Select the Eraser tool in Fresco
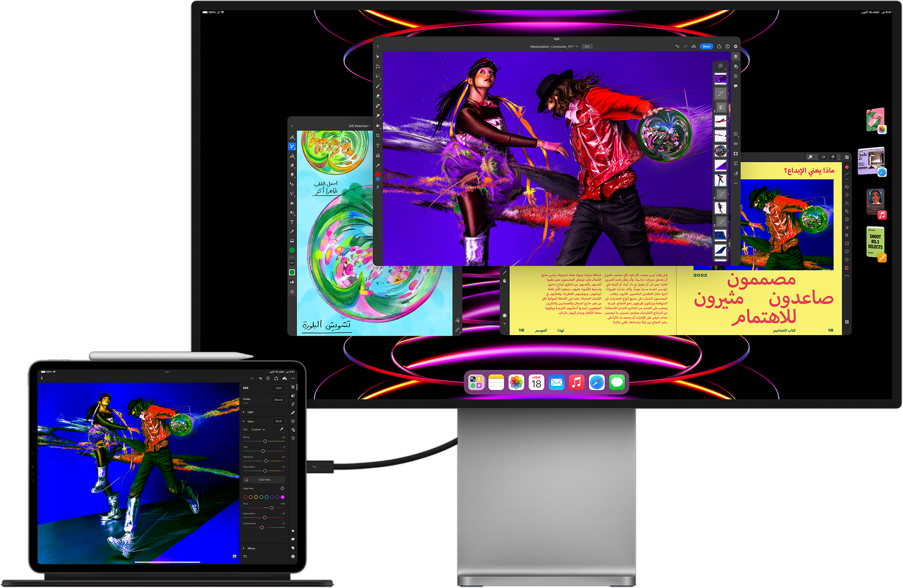This screenshot has height=588, width=903. (x=291, y=165)
